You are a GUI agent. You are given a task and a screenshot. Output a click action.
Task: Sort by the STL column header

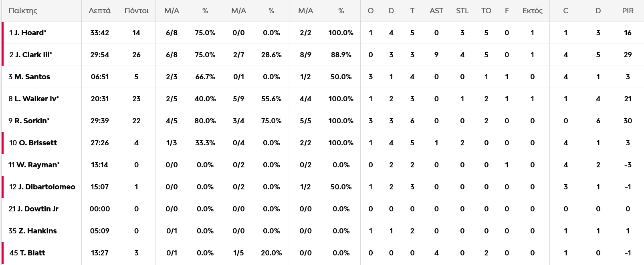pyautogui.click(x=462, y=11)
